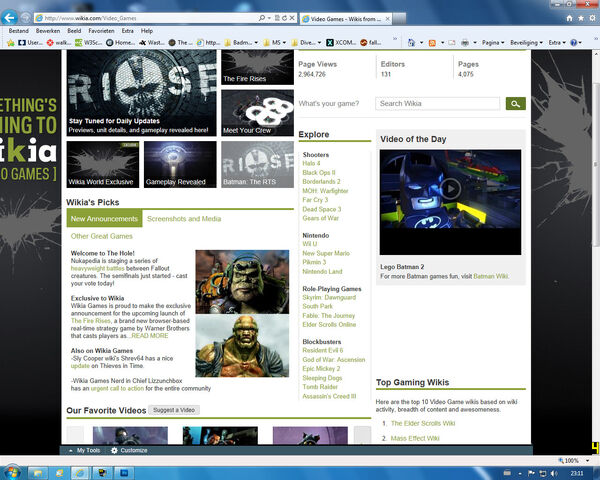
Task: Open the Meet Your Crew thumbnail
Action: tap(258, 113)
